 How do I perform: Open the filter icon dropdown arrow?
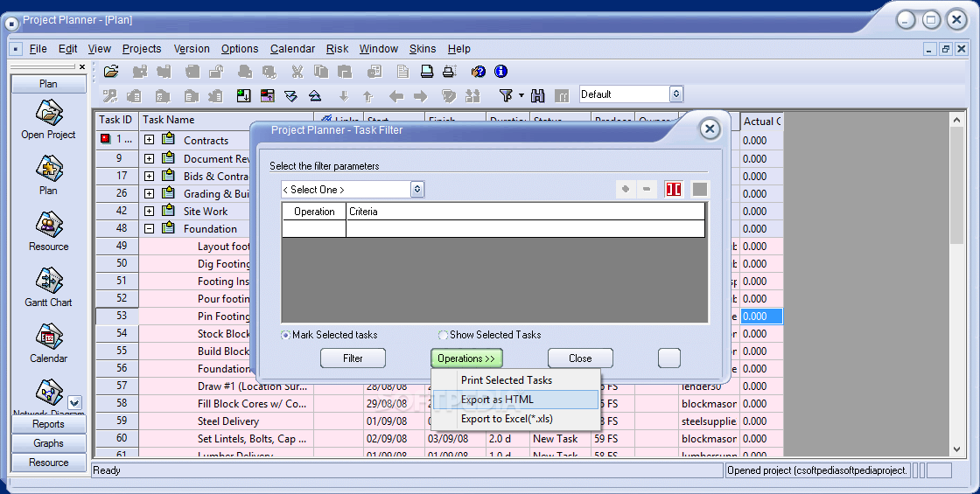(x=521, y=95)
